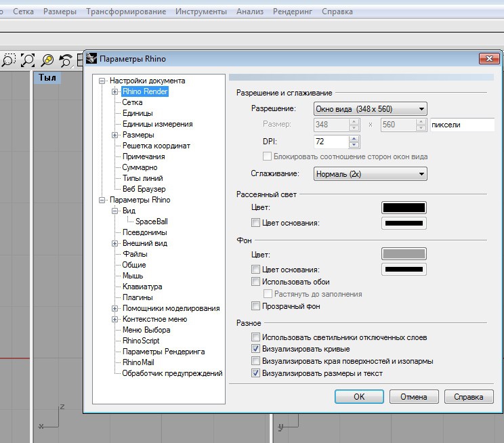The image size is (504, 443).
Task: Click the Zoom Extents toolbar icon
Action: (x=27, y=60)
